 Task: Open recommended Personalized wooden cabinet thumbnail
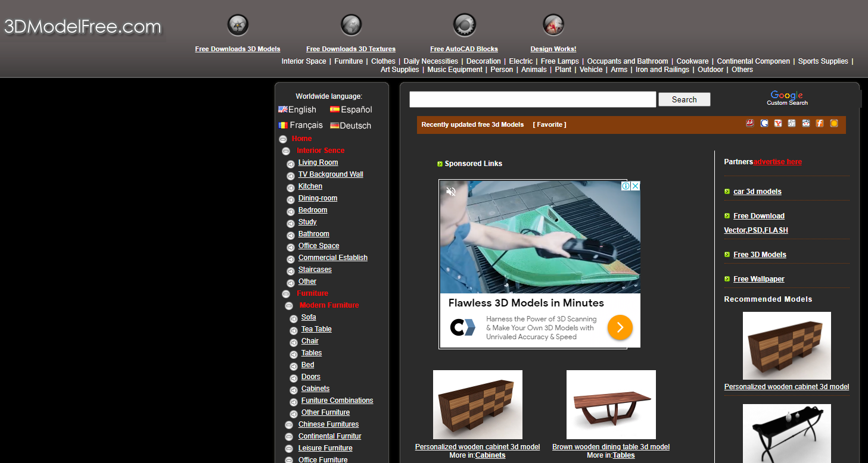(x=787, y=346)
